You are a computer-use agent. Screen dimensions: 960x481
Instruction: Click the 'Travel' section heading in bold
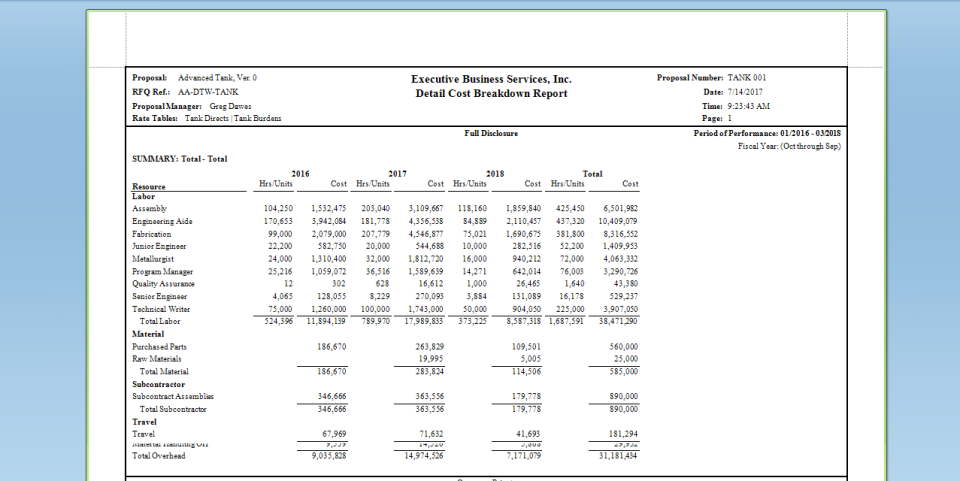[144, 422]
